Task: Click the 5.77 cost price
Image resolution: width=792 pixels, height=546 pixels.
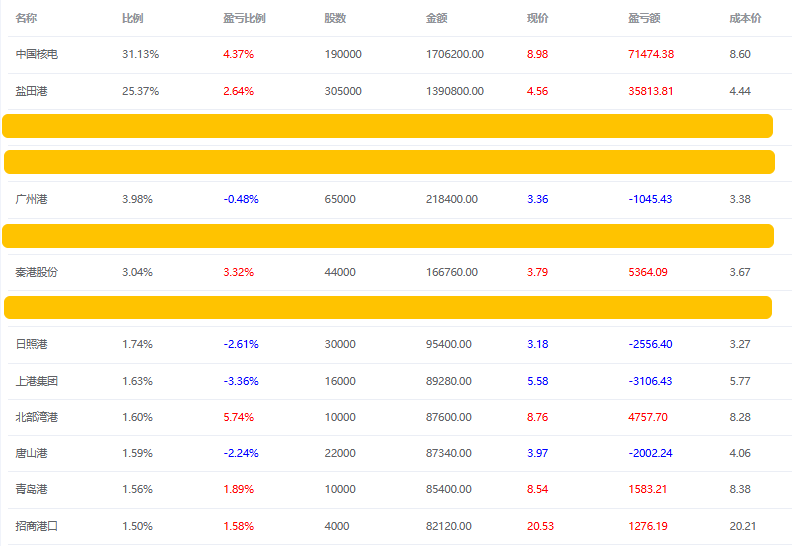Action: [x=740, y=381]
